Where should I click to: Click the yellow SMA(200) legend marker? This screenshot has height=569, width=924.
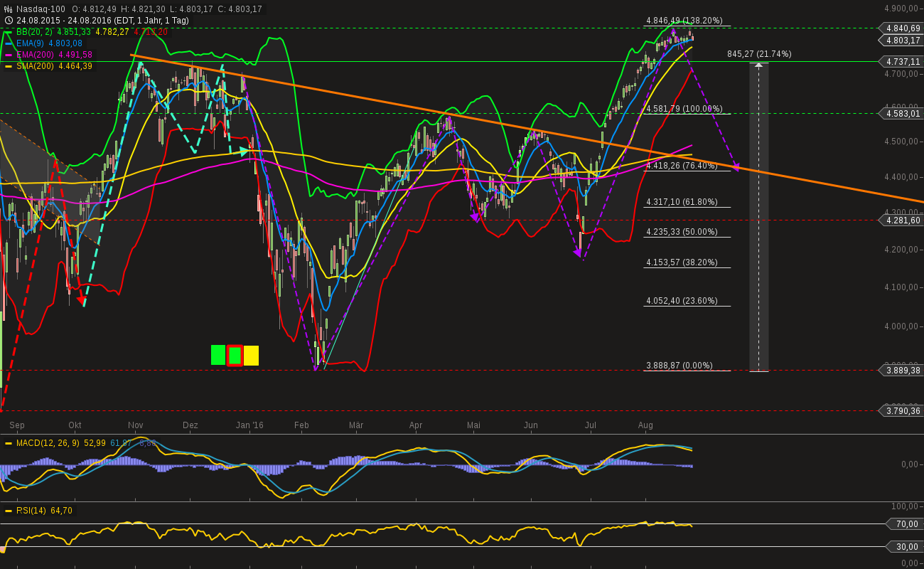coord(9,66)
